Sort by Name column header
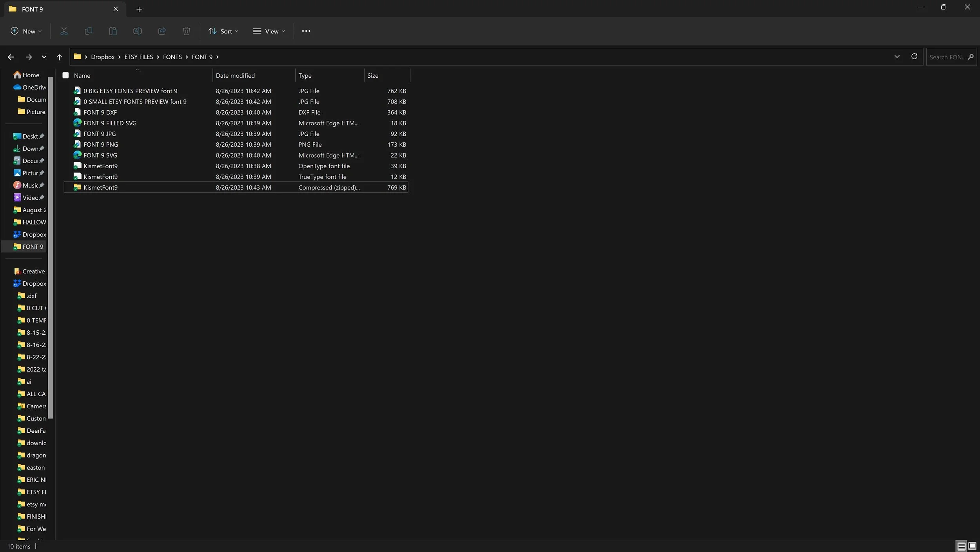The image size is (980, 552). click(137, 75)
